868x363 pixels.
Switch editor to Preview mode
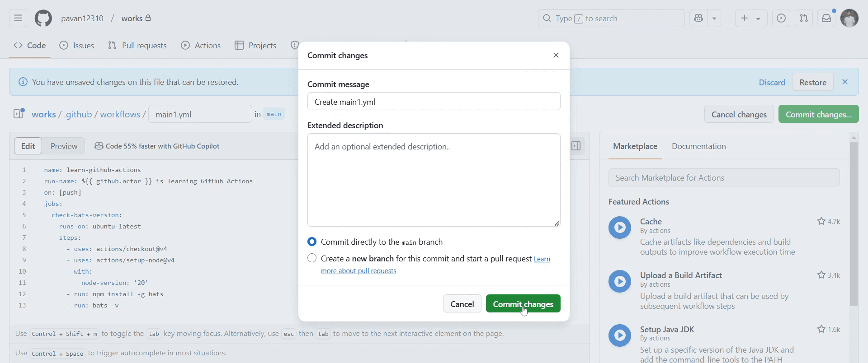click(64, 146)
